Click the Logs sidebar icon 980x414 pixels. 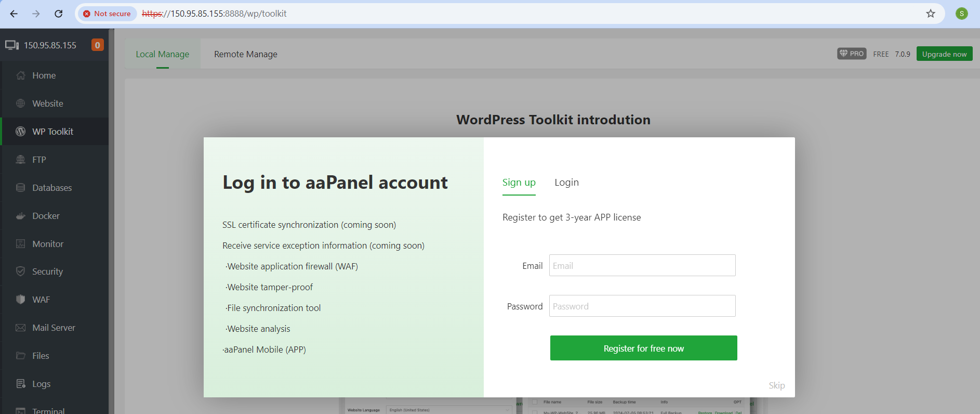point(21,384)
